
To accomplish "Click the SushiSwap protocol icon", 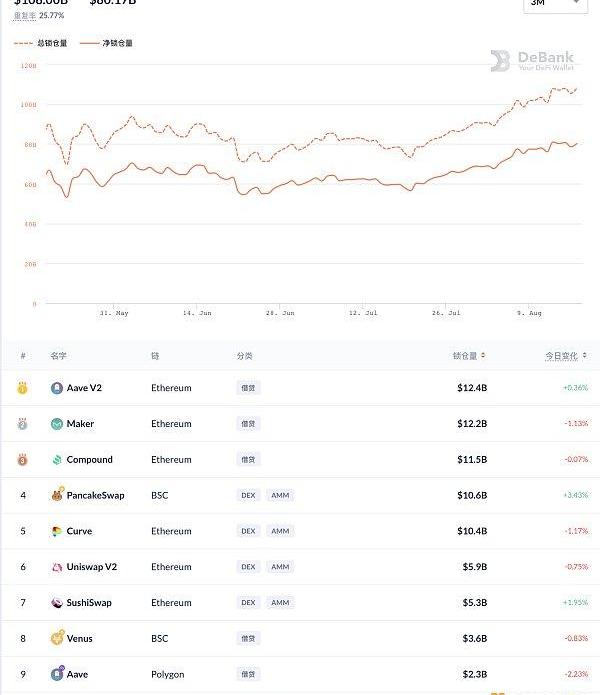I will tap(57, 603).
